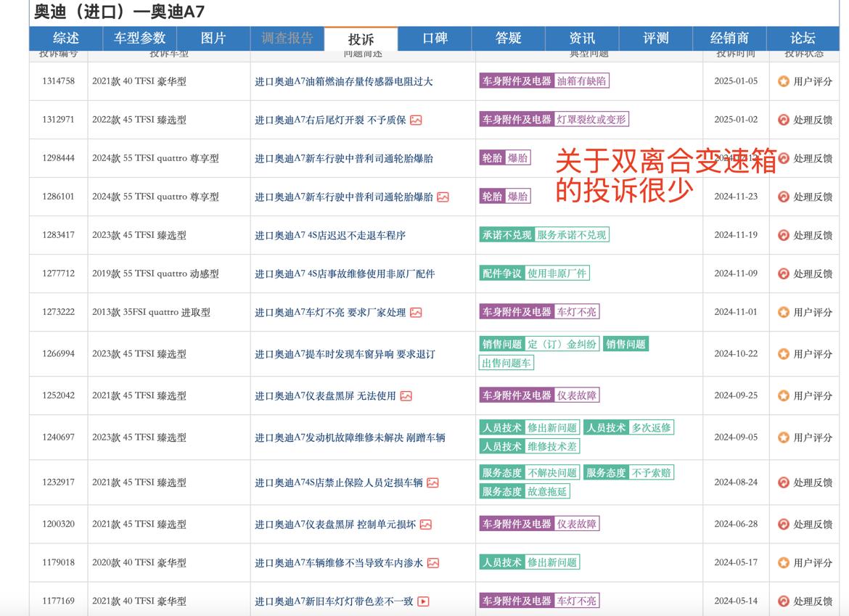
Task: Open complaint 轮胎爆胎 in row 1286101
Action: click(344, 197)
